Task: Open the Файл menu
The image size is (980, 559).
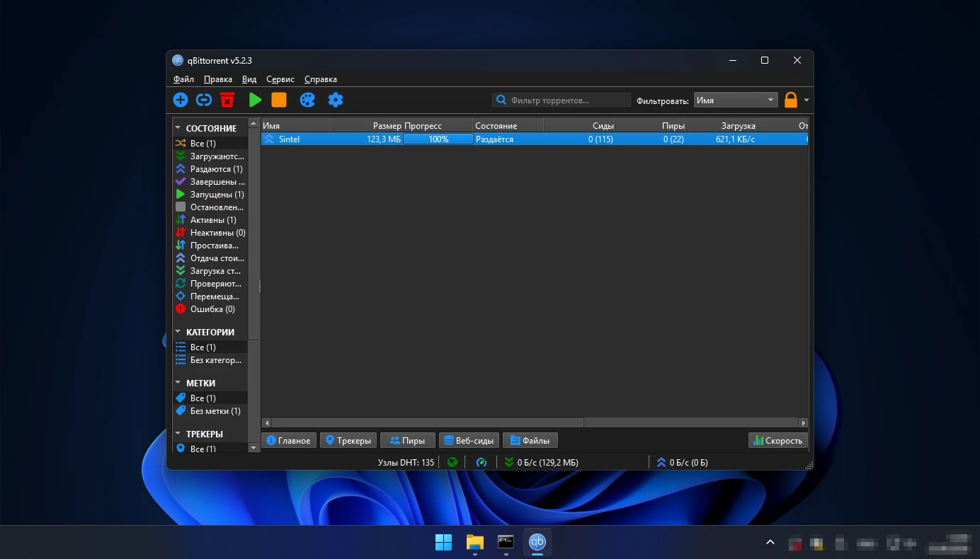Action: click(x=183, y=79)
